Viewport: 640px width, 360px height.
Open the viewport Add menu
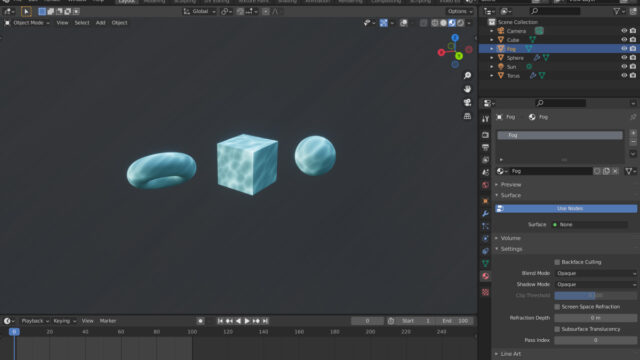click(x=100, y=23)
